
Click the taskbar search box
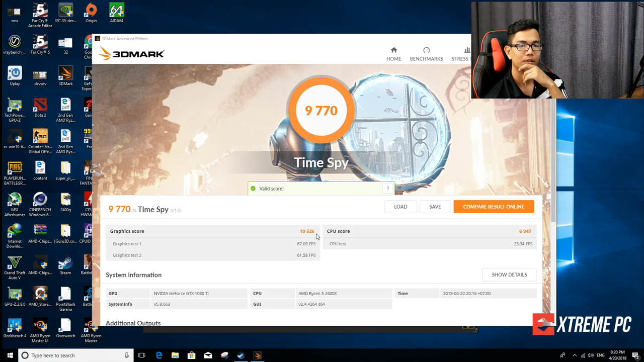coord(75,355)
